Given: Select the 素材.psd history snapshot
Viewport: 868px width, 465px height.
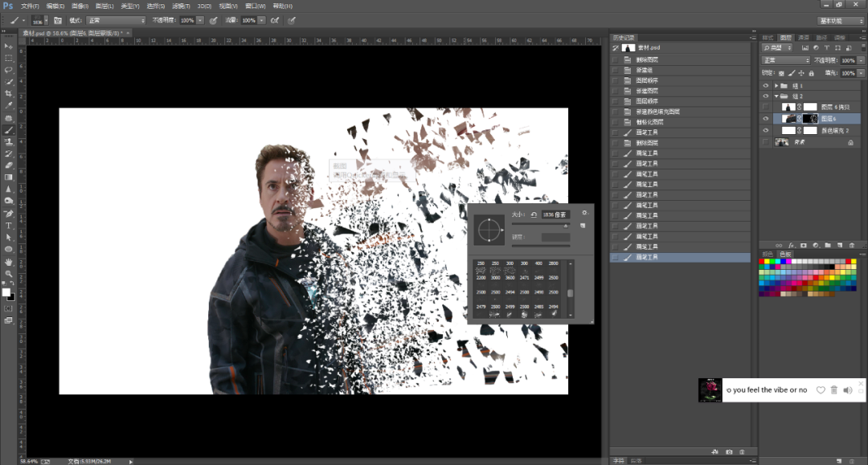Looking at the screenshot, I should tap(681, 47).
